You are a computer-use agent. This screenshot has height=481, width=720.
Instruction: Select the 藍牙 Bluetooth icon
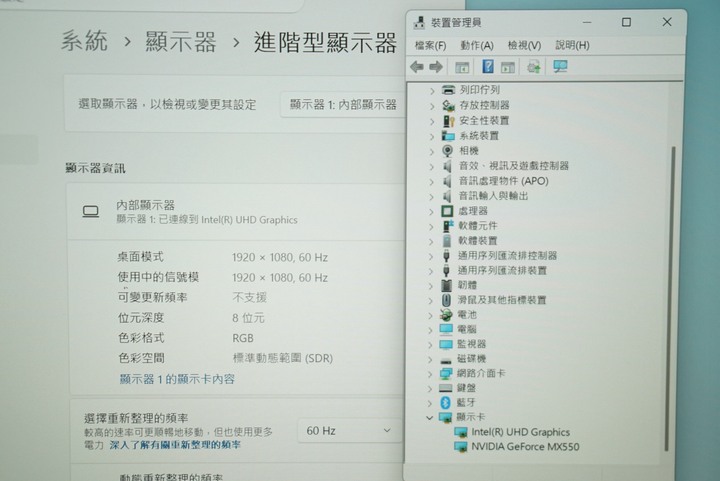tap(445, 403)
